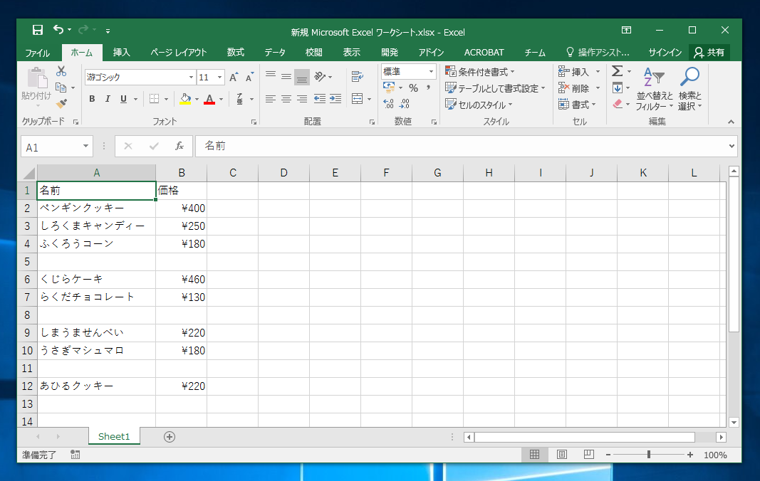This screenshot has width=760, height=481.
Task: Expand the formula bar chevron
Action: [731, 146]
